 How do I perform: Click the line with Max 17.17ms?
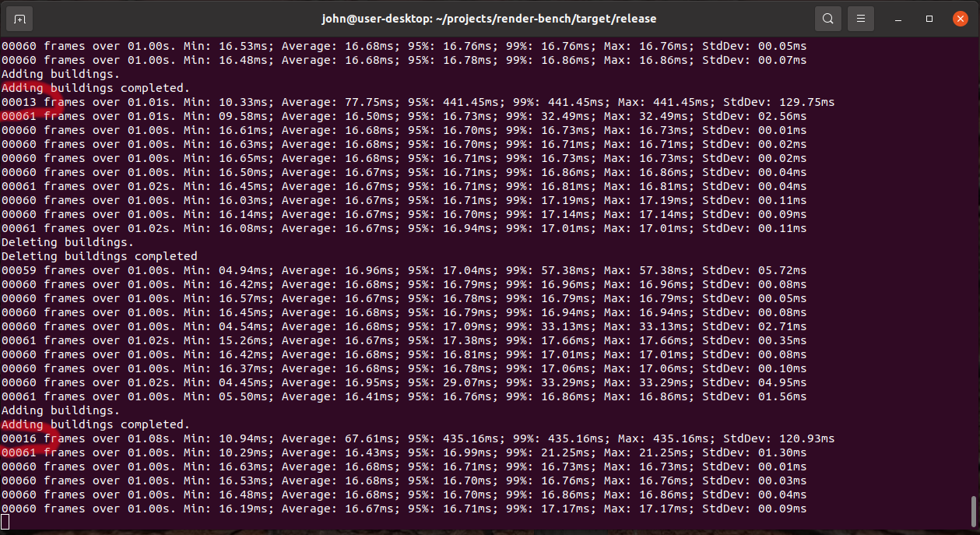coord(404,509)
